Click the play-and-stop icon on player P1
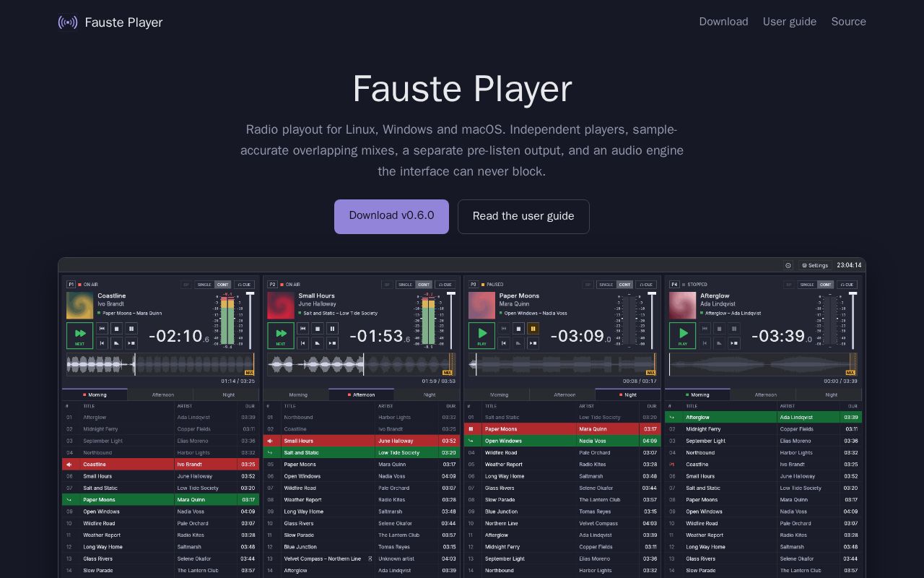 (x=131, y=343)
